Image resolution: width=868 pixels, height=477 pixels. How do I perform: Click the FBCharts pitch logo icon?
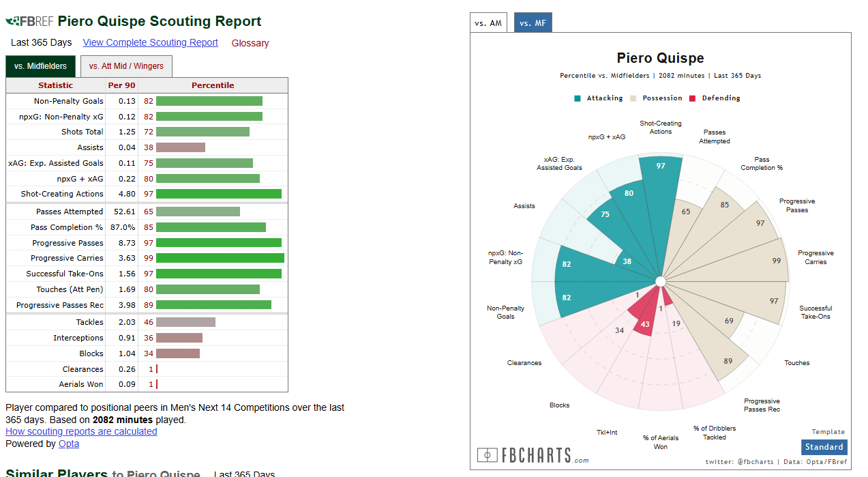click(x=488, y=454)
